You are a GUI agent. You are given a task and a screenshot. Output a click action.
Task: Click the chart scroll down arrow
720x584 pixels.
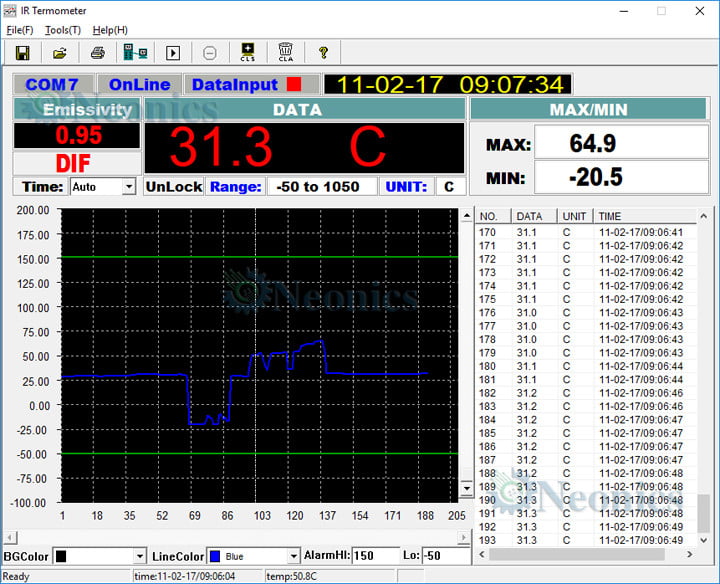[467, 488]
